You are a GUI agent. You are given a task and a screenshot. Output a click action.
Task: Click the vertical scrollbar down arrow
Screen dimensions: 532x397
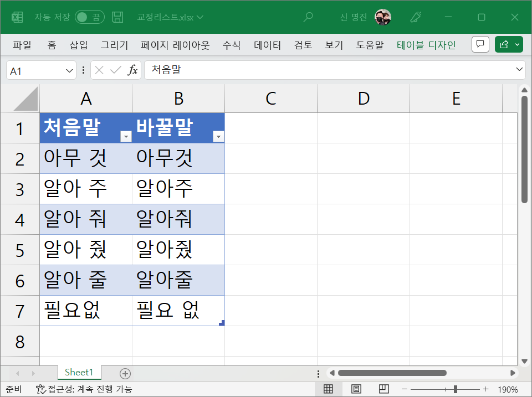(x=525, y=361)
